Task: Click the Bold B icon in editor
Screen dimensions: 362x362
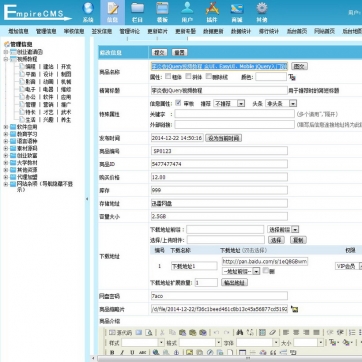Action: (112, 352)
